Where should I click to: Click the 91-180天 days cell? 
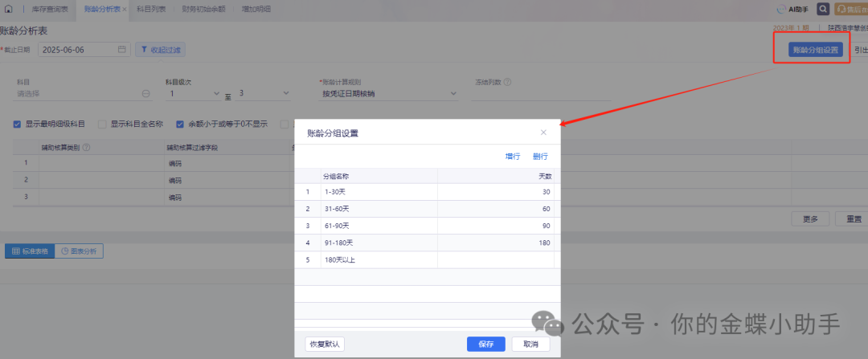495,242
